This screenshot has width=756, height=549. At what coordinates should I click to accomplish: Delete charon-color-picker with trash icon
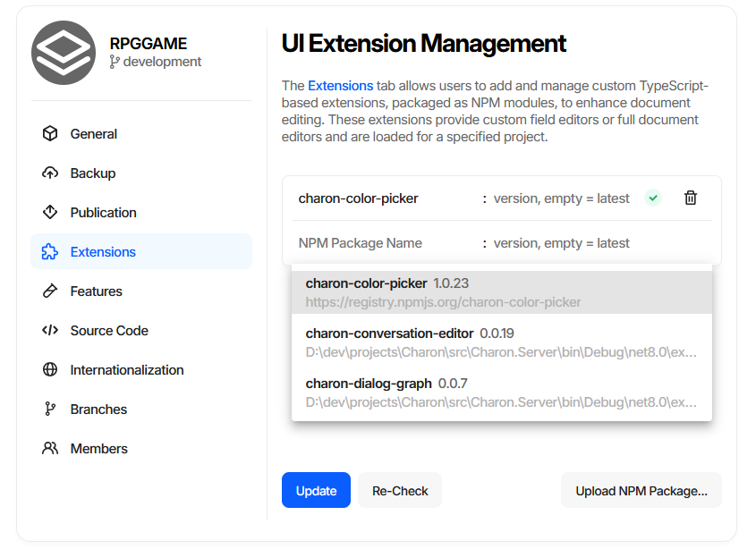pyautogui.click(x=691, y=198)
